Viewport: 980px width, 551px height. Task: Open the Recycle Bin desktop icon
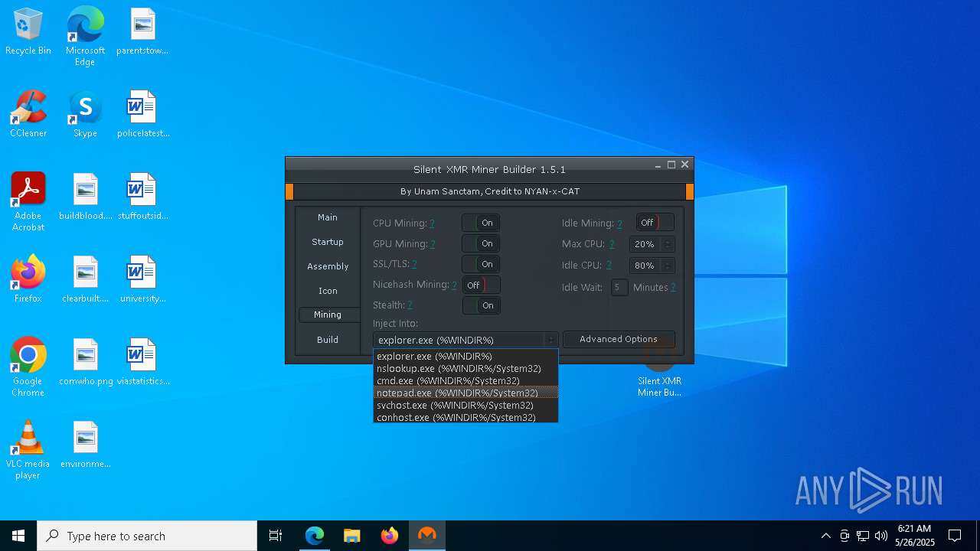[x=28, y=31]
